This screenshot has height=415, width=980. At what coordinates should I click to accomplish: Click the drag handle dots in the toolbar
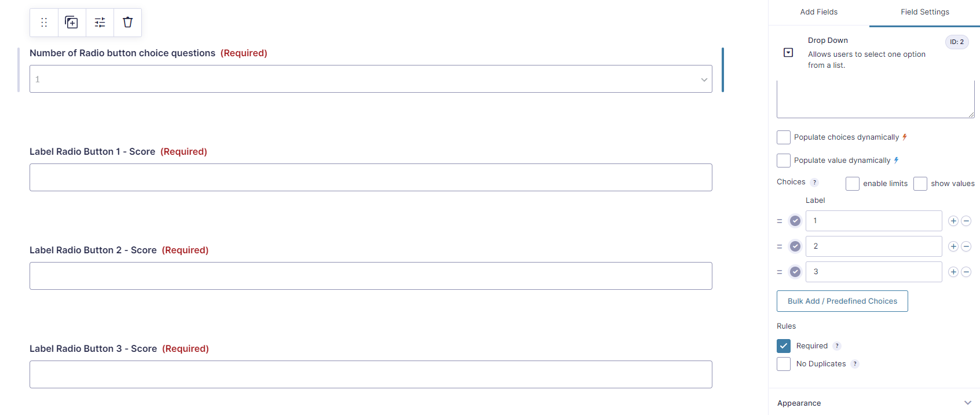(43, 22)
